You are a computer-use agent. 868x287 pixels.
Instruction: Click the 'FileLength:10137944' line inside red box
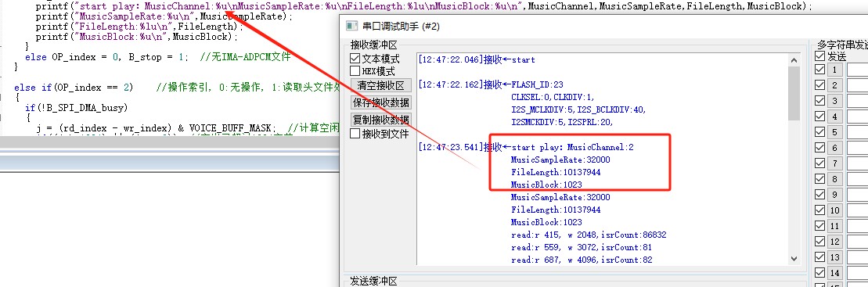click(x=556, y=172)
